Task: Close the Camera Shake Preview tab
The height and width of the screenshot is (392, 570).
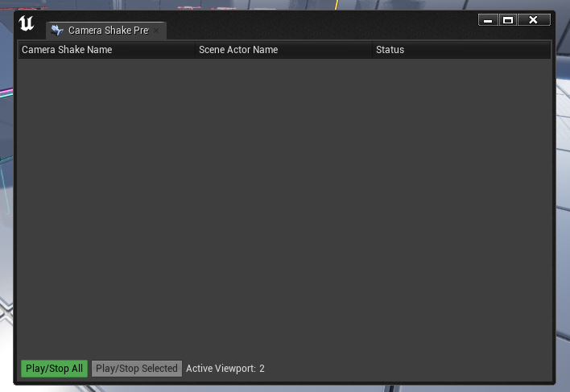Action: click(x=156, y=31)
